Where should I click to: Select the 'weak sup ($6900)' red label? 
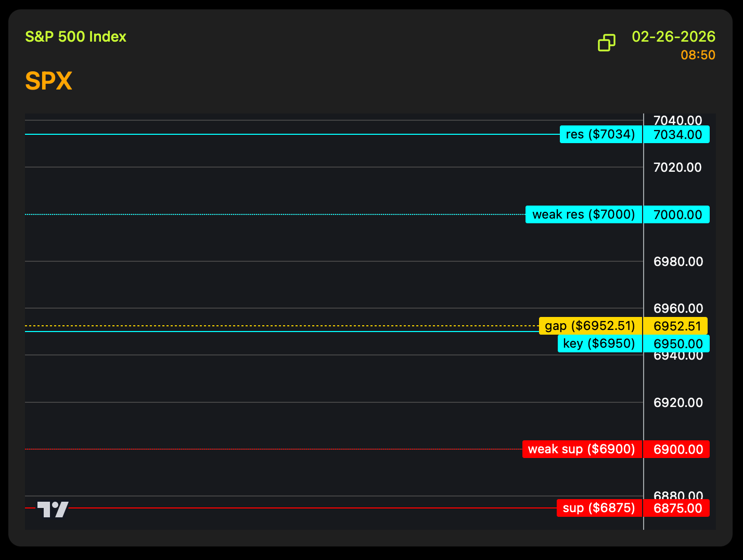point(582,449)
